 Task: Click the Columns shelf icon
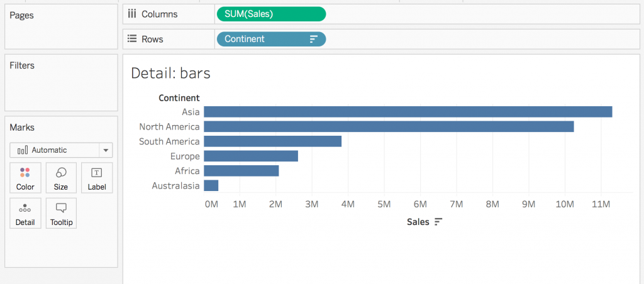[x=132, y=14]
